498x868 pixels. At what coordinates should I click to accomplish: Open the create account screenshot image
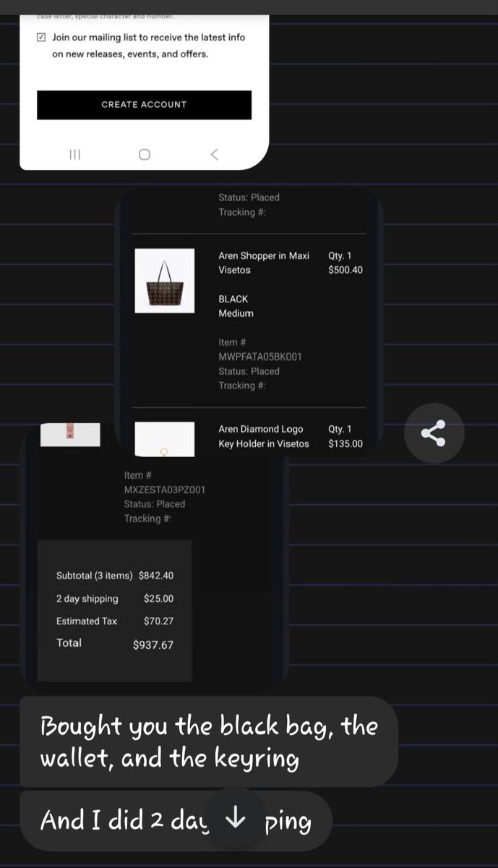point(144,92)
